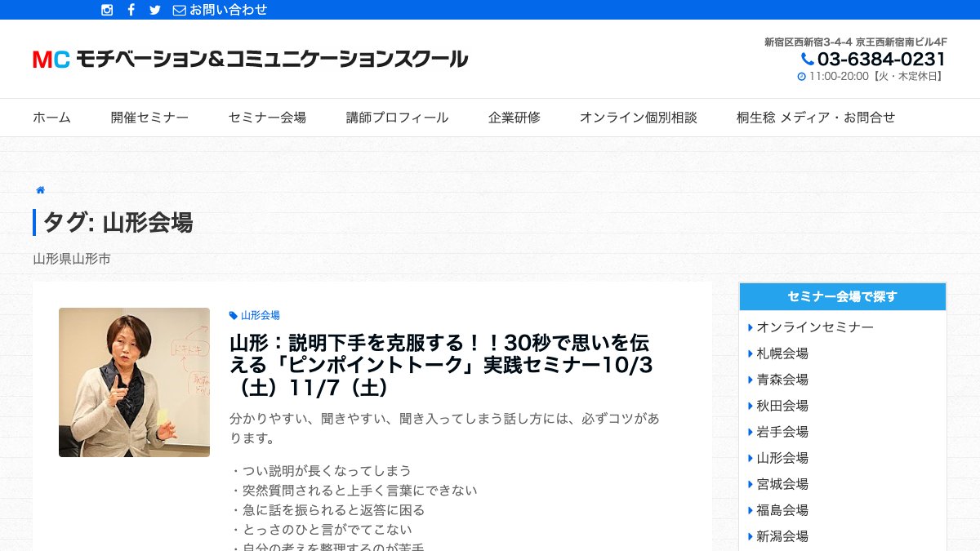Click the bullet とっさのひと言がでてこない

click(321, 530)
